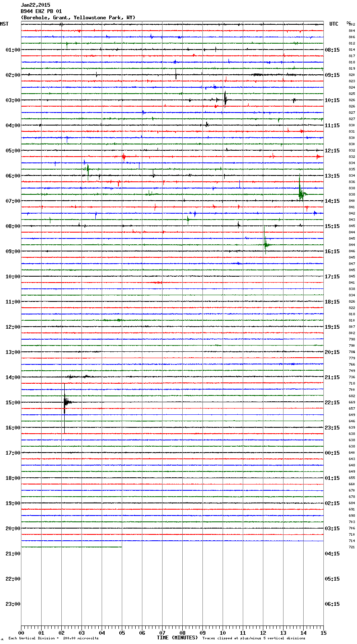Select the 17:00 MST time label
The height and width of the screenshot is (644, 357).
pos(13,453)
